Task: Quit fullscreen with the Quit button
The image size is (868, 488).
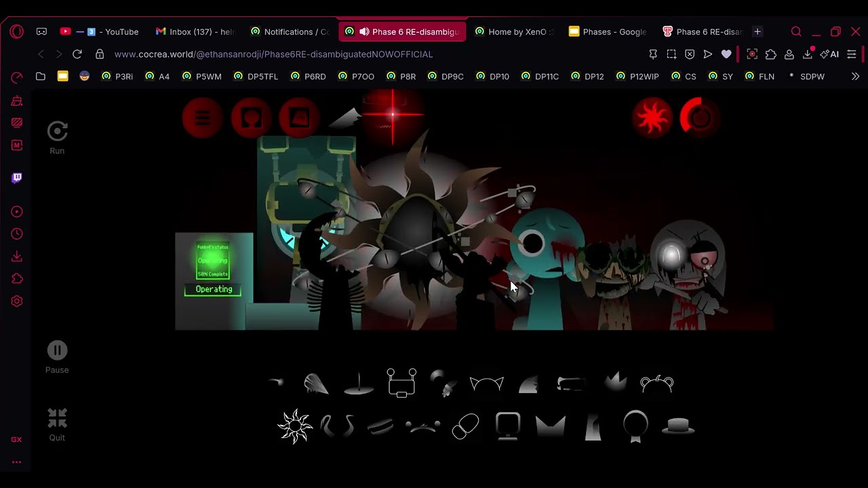Action: point(57,425)
